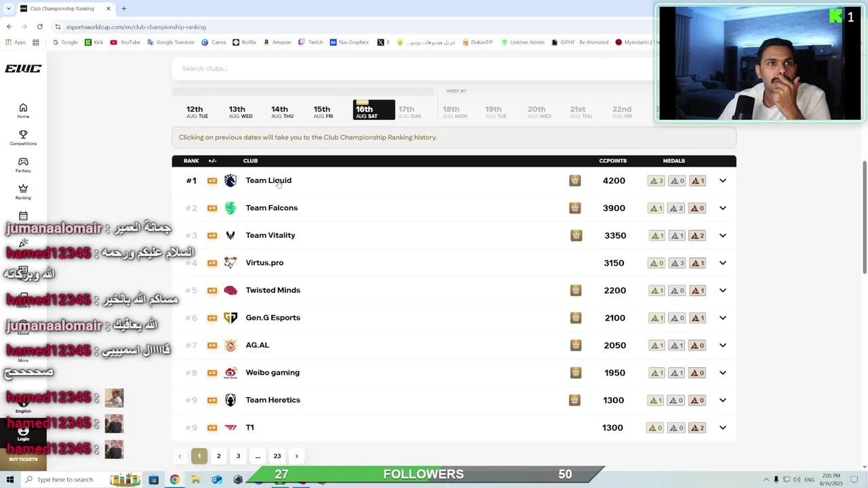Open Canva bookmark
The image size is (868, 488).
214,42
